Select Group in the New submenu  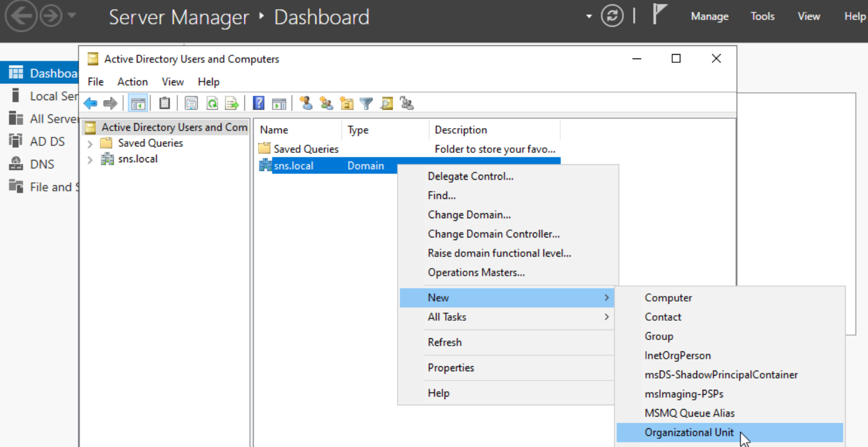coord(730,336)
